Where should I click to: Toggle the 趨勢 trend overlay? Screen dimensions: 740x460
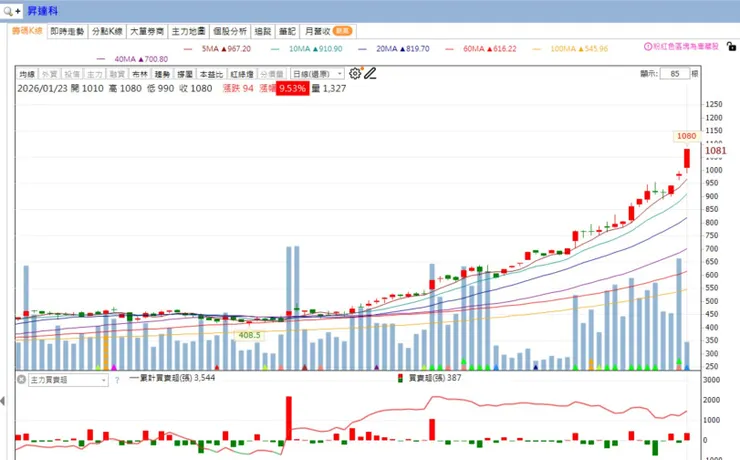tap(162, 74)
